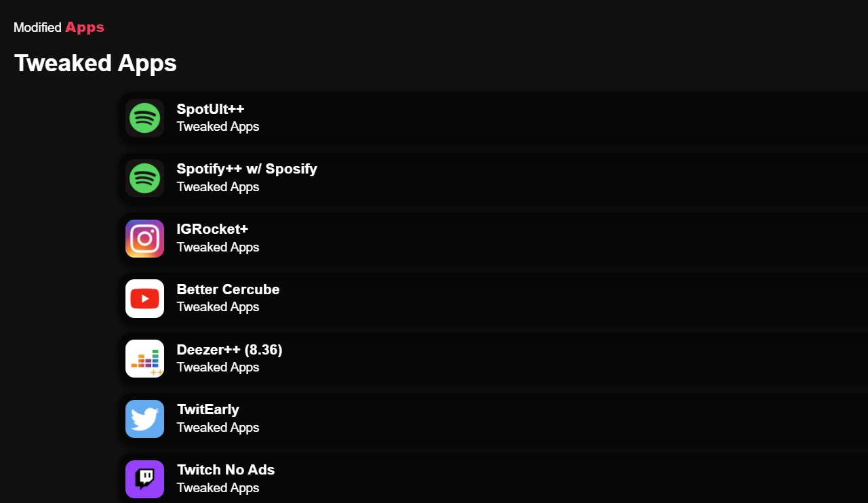Open the Twitch No Ads listing

coord(225,469)
